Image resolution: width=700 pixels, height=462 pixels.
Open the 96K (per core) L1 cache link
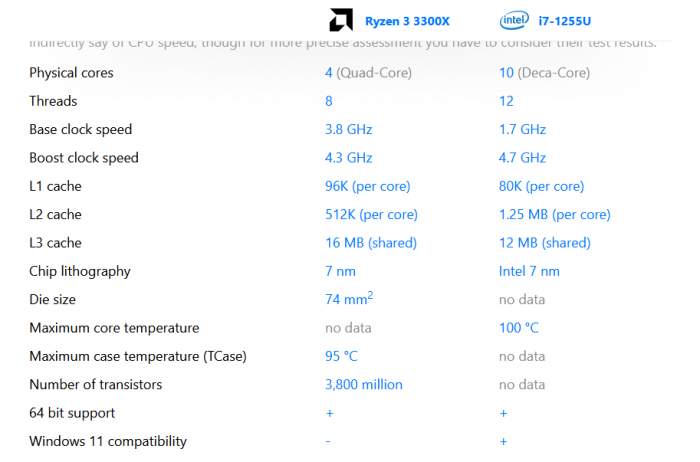pos(367,186)
